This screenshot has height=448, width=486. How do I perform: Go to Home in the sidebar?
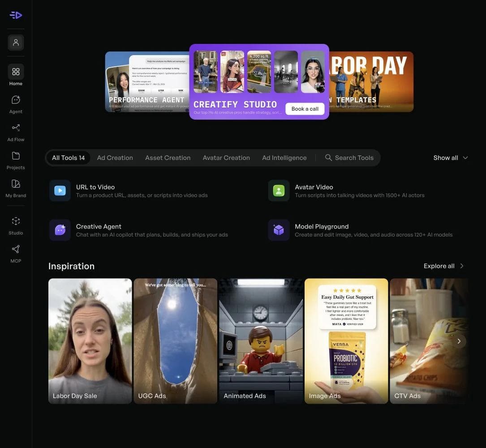16,75
